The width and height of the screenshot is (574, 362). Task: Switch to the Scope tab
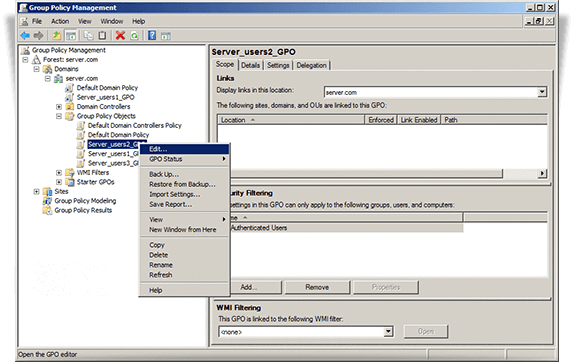pyautogui.click(x=225, y=64)
